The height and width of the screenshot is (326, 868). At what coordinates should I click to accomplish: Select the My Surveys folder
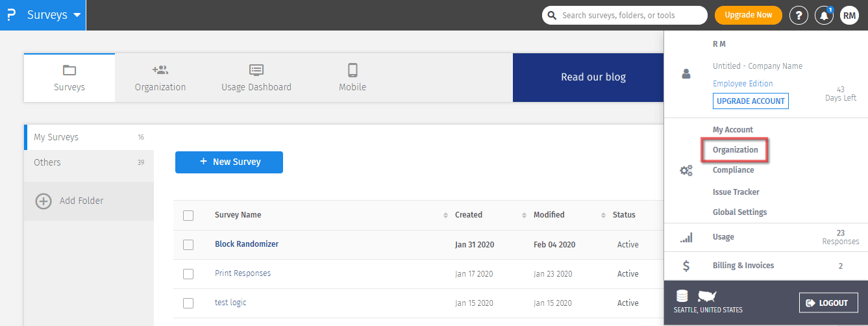[x=89, y=137]
